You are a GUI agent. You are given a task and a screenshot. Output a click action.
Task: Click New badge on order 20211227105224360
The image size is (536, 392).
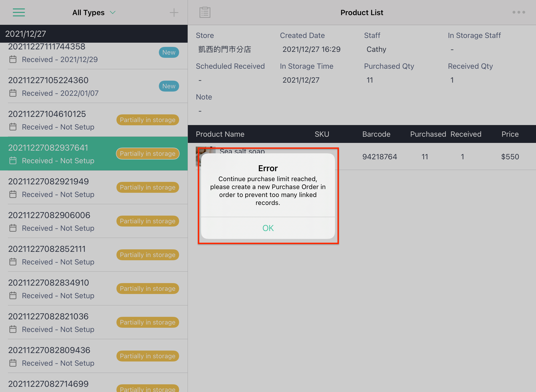pyautogui.click(x=169, y=86)
